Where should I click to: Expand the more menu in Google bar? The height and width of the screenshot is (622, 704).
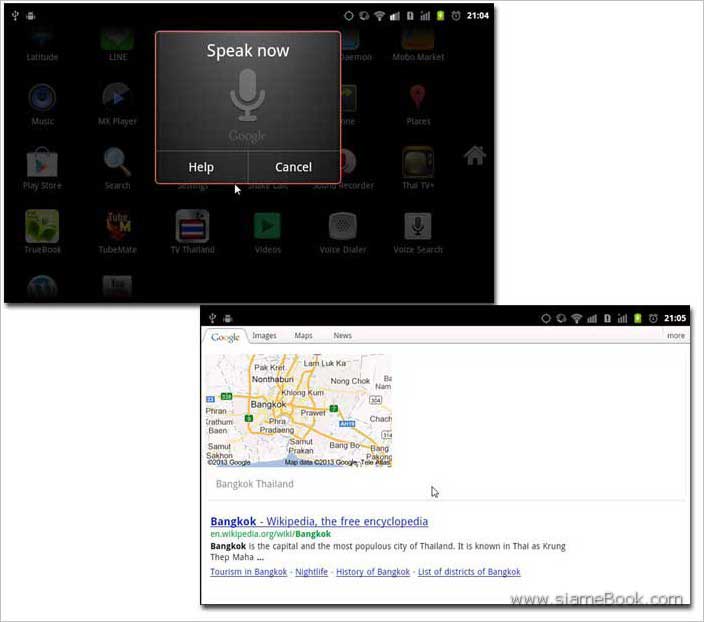pos(676,335)
